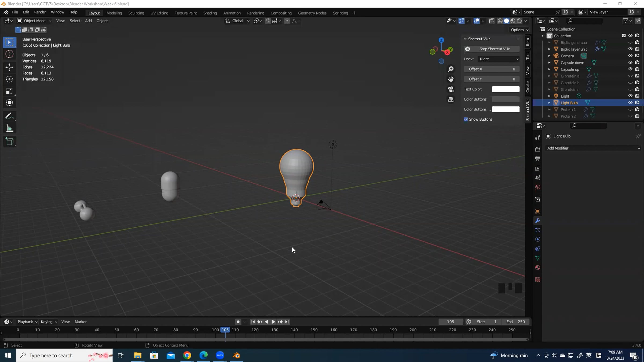644x362 pixels.
Task: Expand the Light Bulb tree item
Action: [x=549, y=103]
